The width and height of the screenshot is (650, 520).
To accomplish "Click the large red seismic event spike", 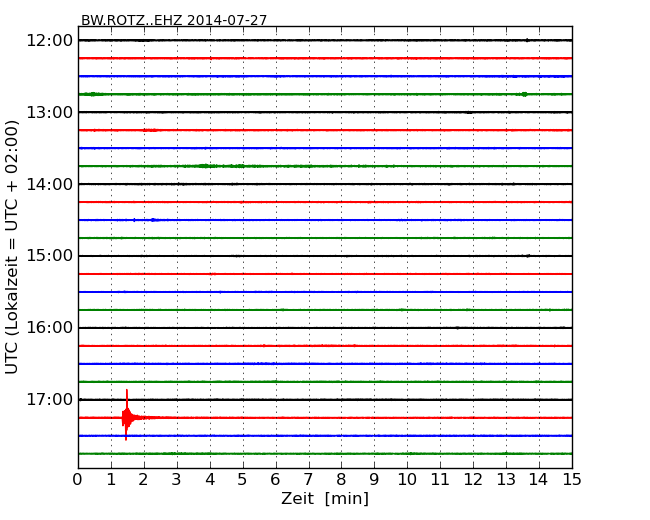I will [127, 416].
